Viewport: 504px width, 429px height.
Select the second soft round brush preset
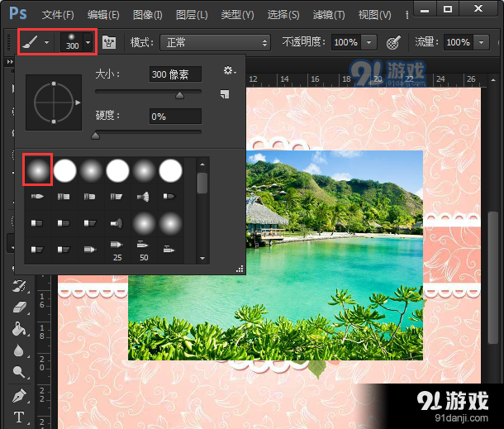[91, 170]
